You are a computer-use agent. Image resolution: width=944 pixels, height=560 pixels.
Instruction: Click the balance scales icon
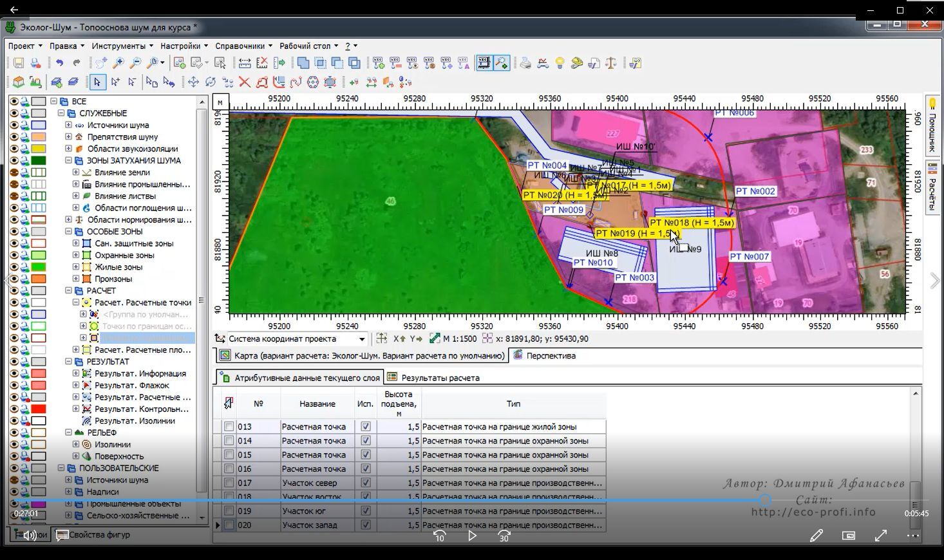(x=610, y=63)
